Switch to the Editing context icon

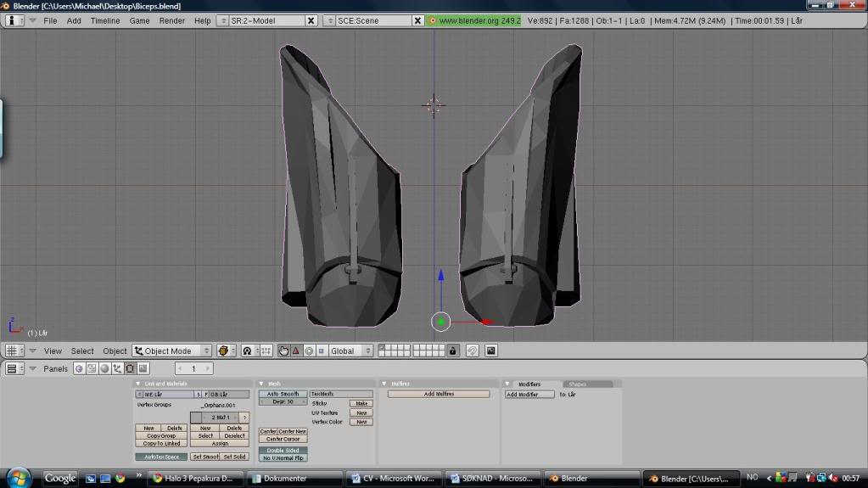click(x=130, y=368)
